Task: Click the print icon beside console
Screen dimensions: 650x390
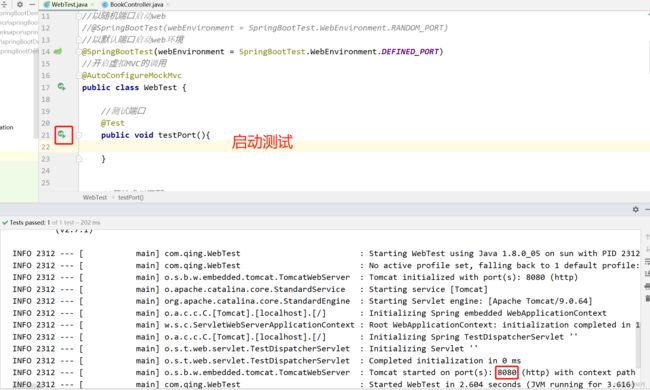Action: point(647,286)
